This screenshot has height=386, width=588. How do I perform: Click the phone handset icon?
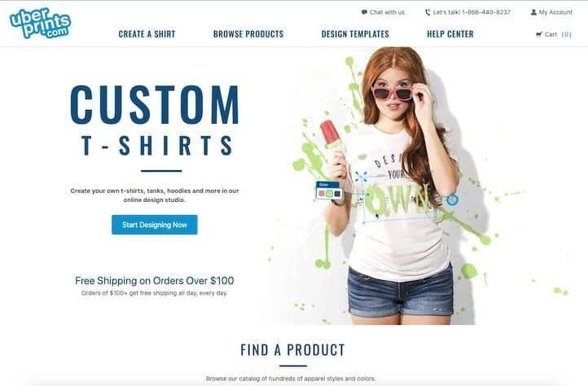[428, 12]
